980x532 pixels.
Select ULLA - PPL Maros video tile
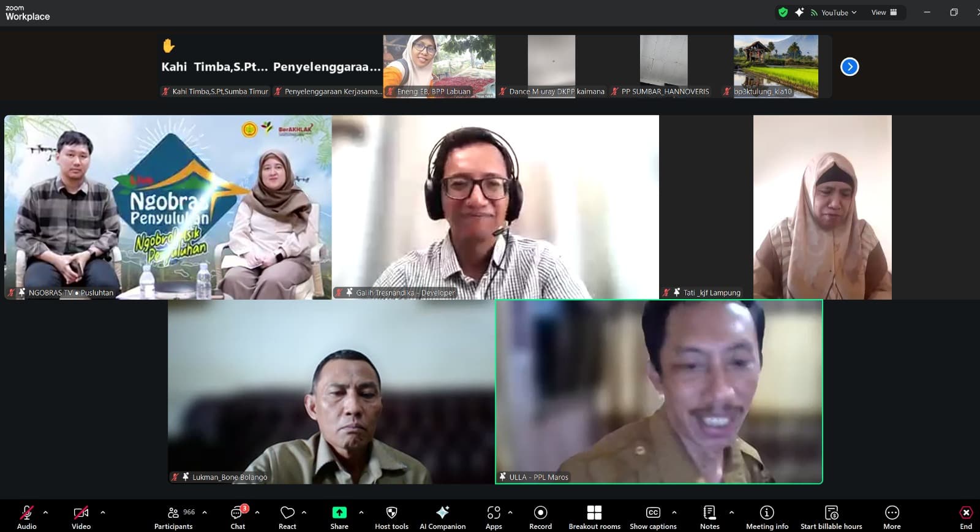coord(659,392)
